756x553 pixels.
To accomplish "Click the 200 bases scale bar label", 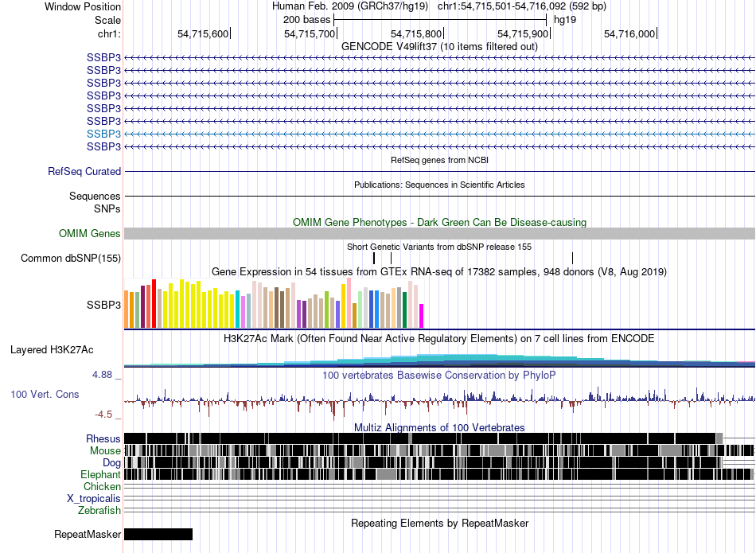I will click(x=306, y=20).
